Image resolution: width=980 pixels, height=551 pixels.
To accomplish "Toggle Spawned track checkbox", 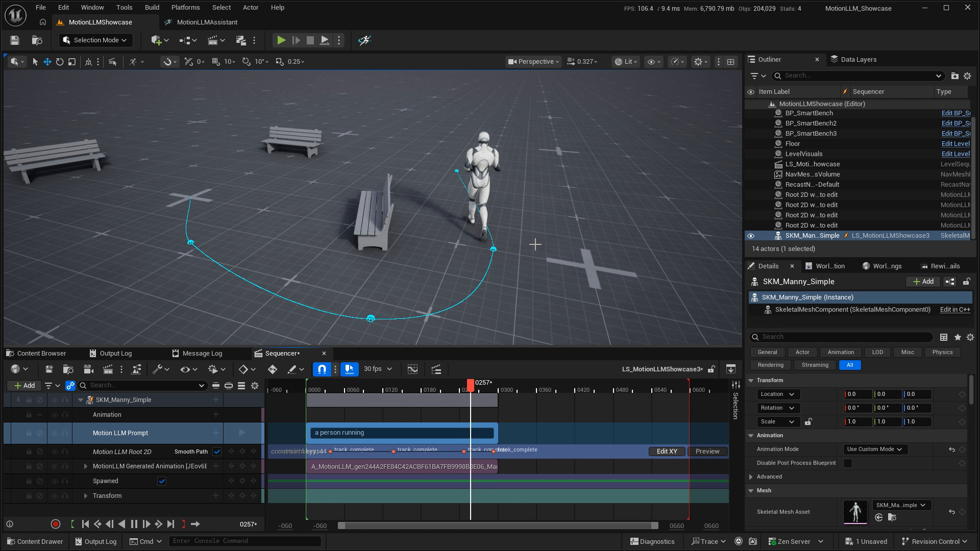I will point(162,481).
